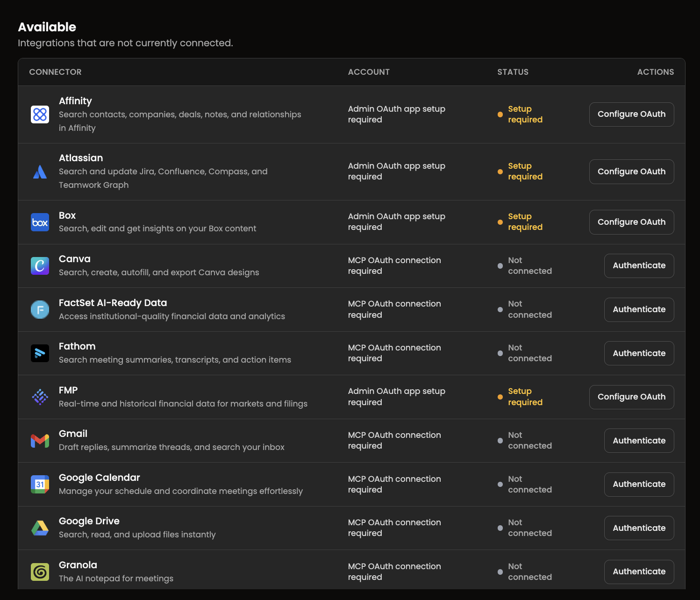The width and height of the screenshot is (700, 600).
Task: Select the Granola connector name
Action: (x=78, y=565)
